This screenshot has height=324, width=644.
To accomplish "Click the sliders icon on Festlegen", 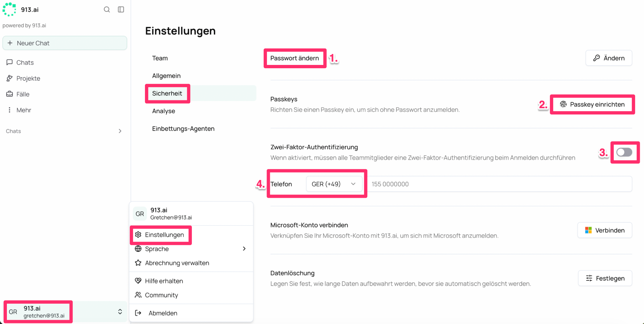I will (x=589, y=278).
